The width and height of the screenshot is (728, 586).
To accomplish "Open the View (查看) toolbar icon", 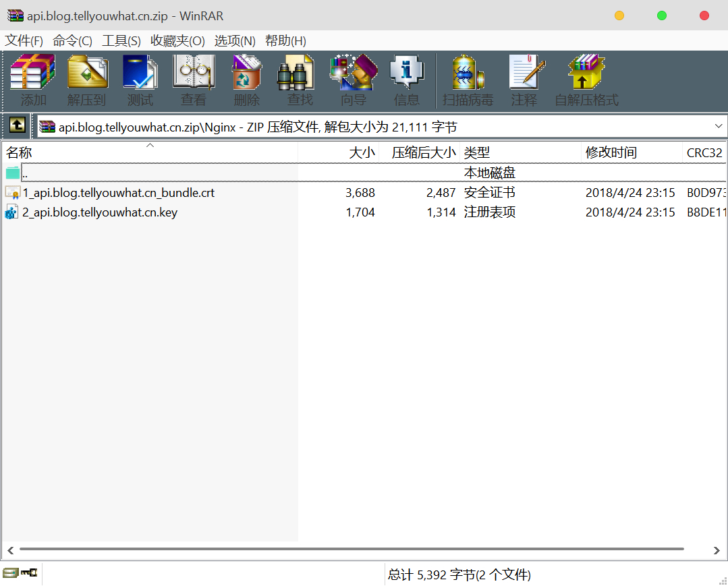I will 194,80.
